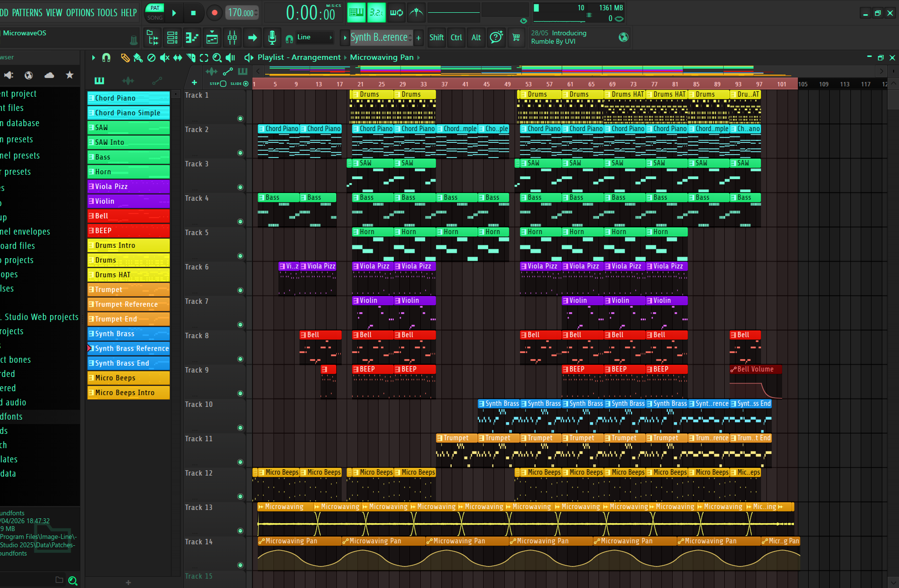
Task: Start playback with the Play button
Action: click(174, 13)
